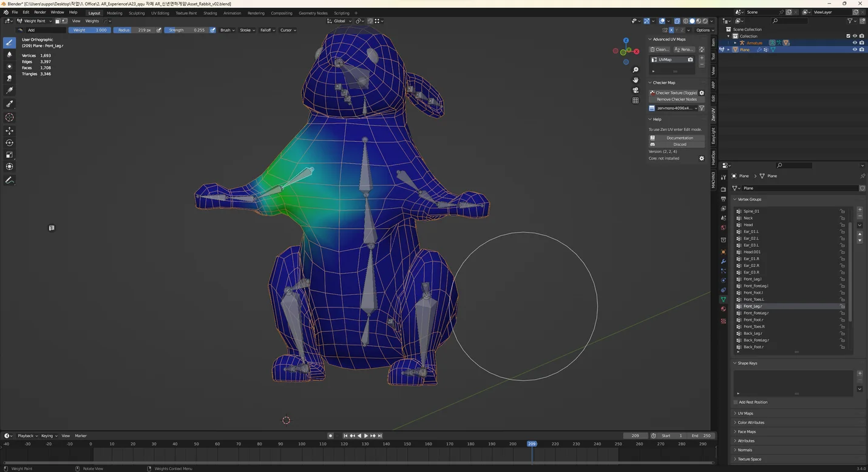Image resolution: width=868 pixels, height=472 pixels.
Task: Open the Weight Paint mode dropdown
Action: point(35,21)
